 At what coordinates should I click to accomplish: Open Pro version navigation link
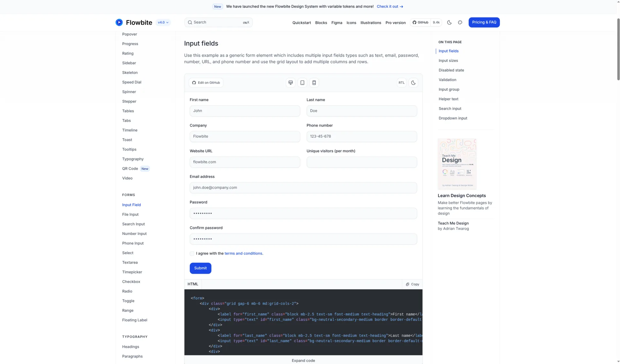pyautogui.click(x=396, y=23)
